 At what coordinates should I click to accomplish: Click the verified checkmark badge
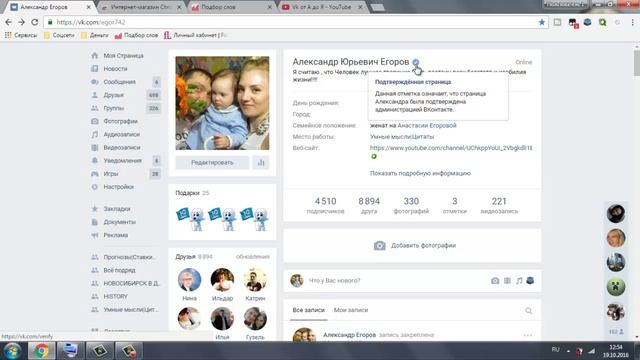(416, 62)
